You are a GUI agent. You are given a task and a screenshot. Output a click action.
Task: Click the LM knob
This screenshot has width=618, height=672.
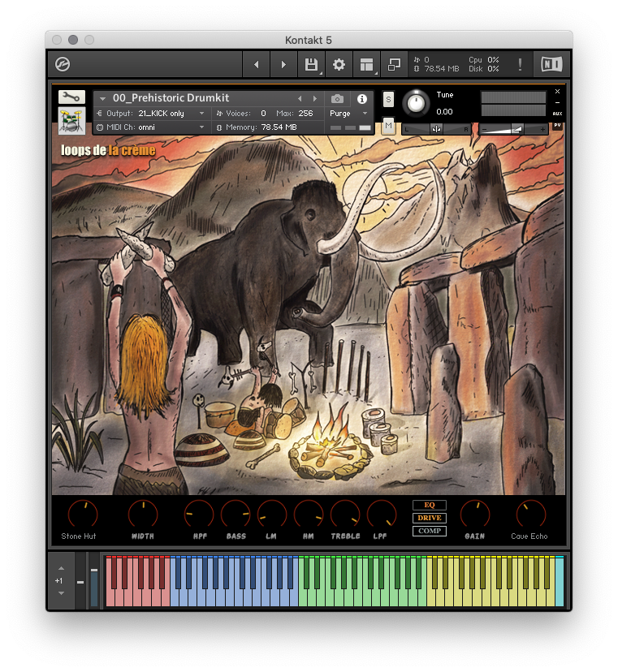pyautogui.click(x=272, y=514)
